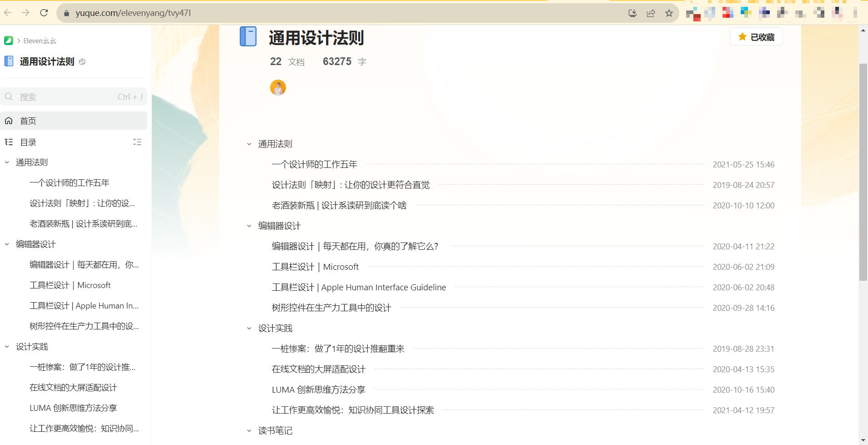Select 目录 in the sidebar
This screenshot has height=445, width=868.
(28, 142)
